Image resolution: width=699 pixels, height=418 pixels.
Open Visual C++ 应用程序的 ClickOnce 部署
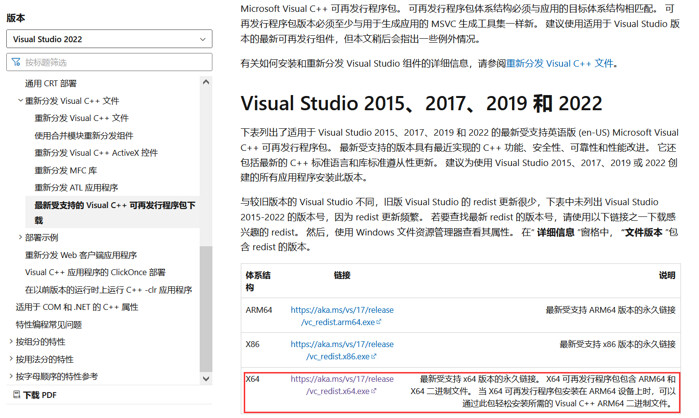(x=95, y=272)
